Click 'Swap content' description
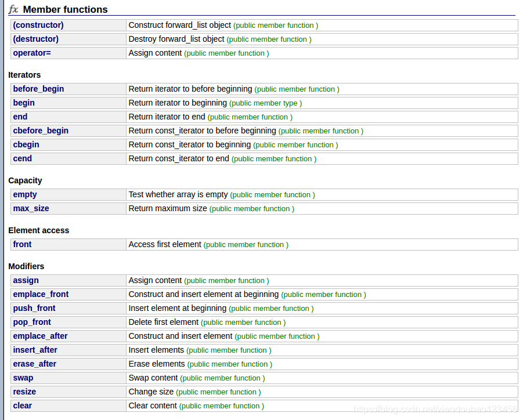 153,378
